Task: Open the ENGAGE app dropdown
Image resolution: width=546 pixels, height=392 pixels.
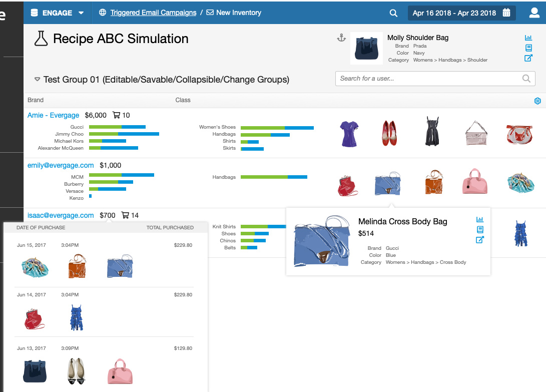Action: (58, 13)
